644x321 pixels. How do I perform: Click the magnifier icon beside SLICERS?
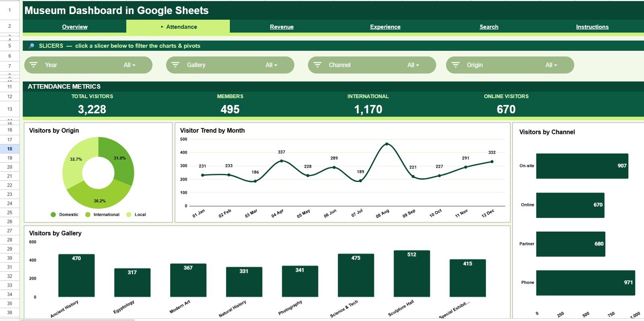(31, 46)
